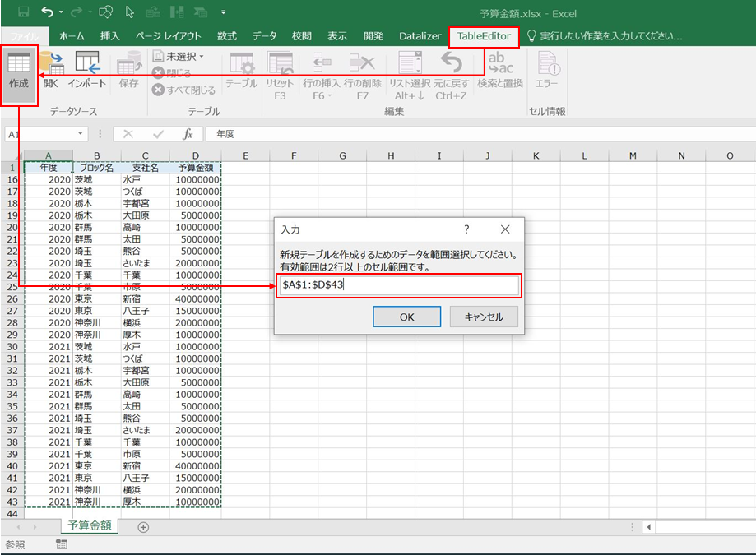Open the Datalizer ribbon tab
Screen dimensions: 756x555
[x=420, y=36]
